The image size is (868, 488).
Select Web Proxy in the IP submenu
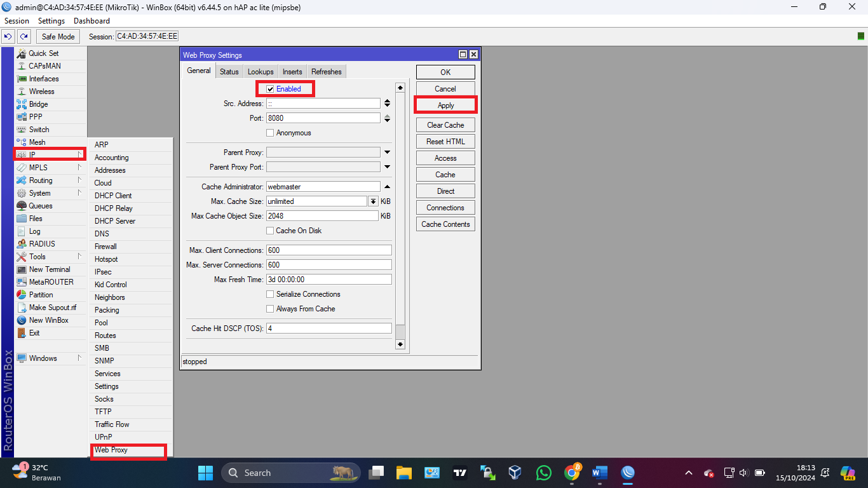pos(129,450)
